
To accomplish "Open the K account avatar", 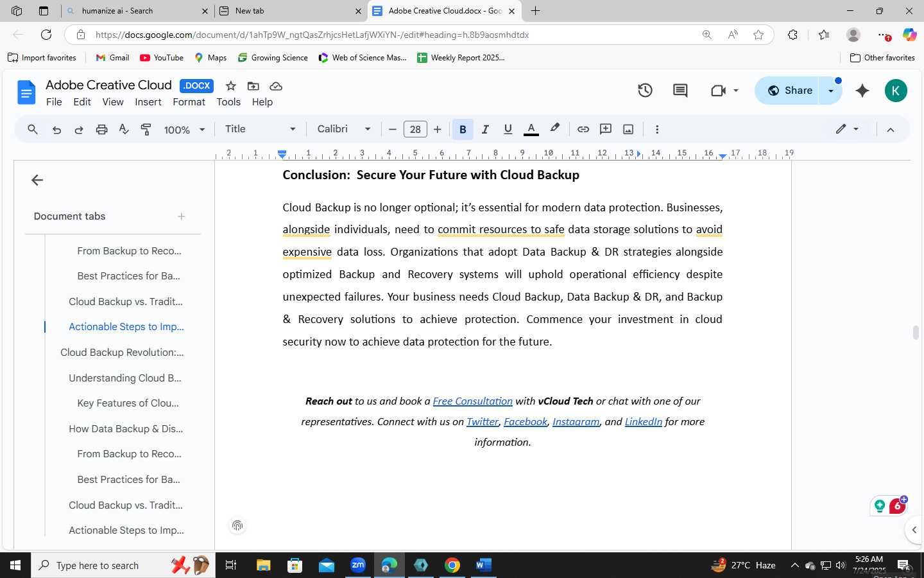I will [896, 91].
